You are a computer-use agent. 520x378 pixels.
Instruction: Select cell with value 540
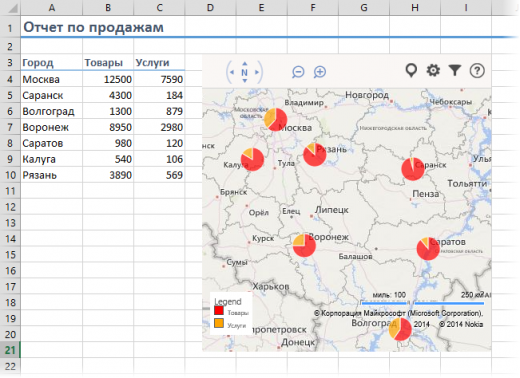point(108,159)
